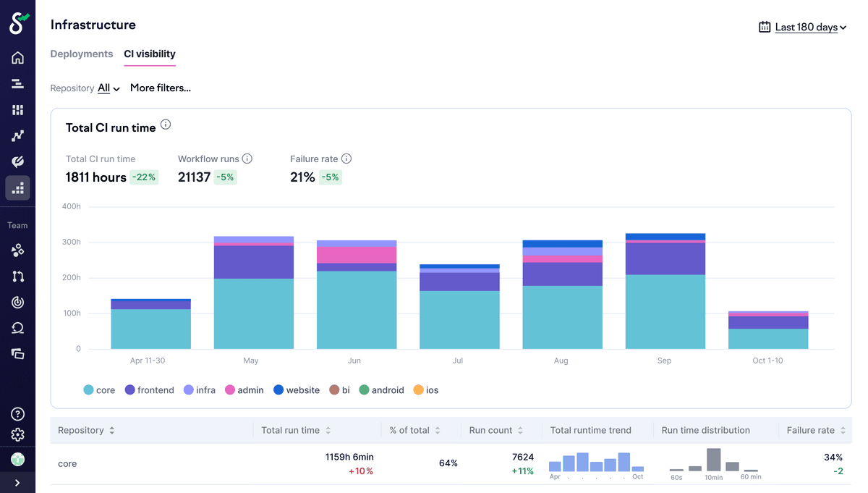Toggle the admin series in legend
Screen dimensions: 868x493
pos(244,390)
